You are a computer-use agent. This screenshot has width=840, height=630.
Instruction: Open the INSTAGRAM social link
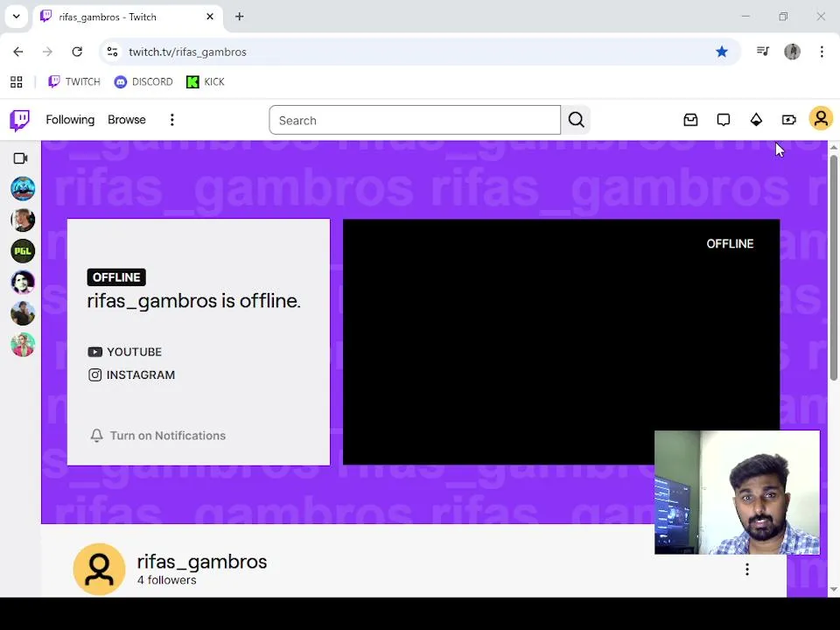coord(132,375)
